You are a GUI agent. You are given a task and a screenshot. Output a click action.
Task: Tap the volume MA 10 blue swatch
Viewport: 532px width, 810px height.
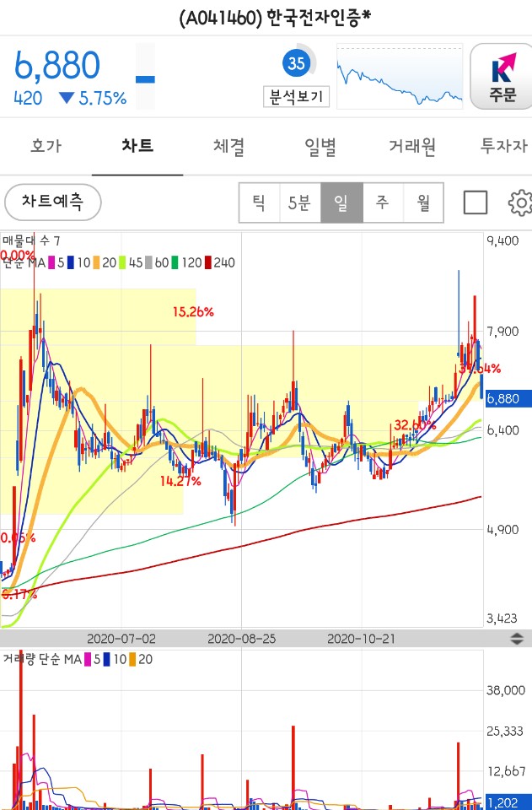tap(107, 660)
